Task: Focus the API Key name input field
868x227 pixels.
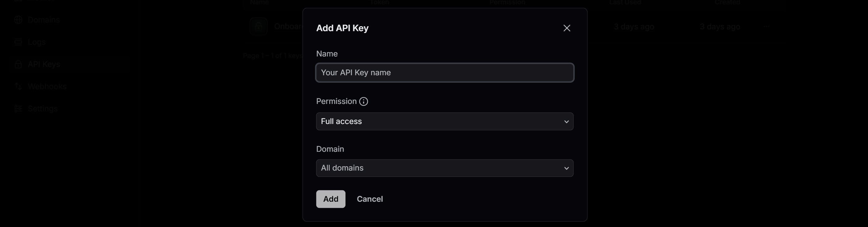Action: coord(444,73)
